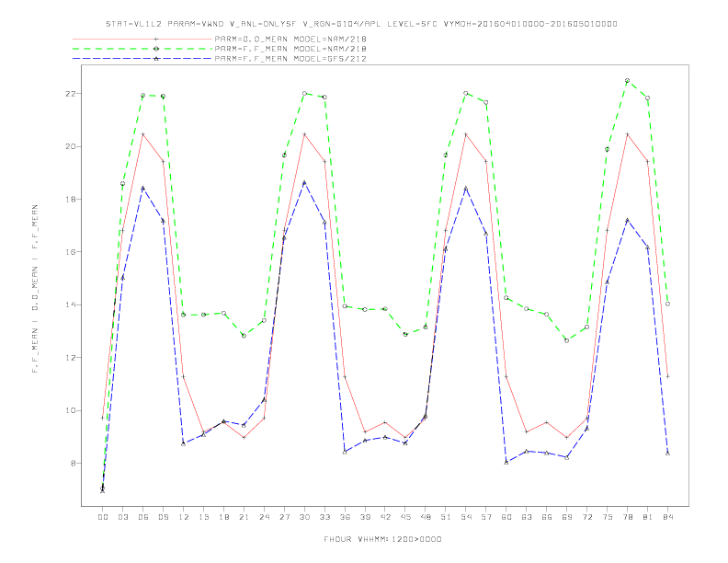This screenshot has width=728, height=563.
Task: Click x-axis tick label 06
Action: (x=143, y=517)
